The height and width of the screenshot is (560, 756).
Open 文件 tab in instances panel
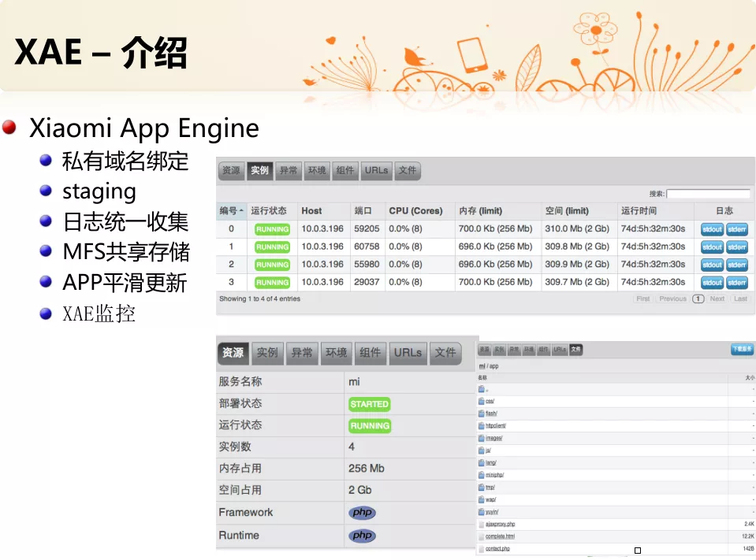tap(408, 170)
